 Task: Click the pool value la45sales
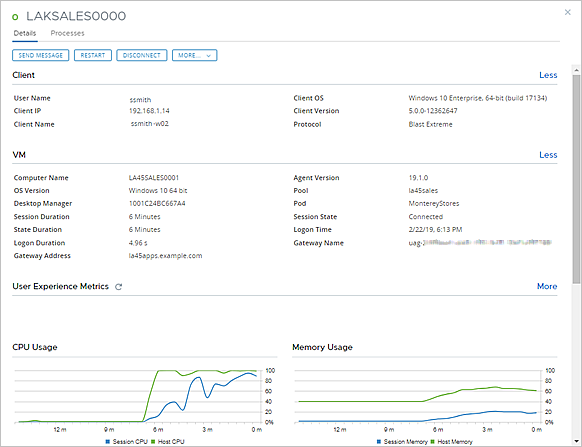click(x=423, y=190)
